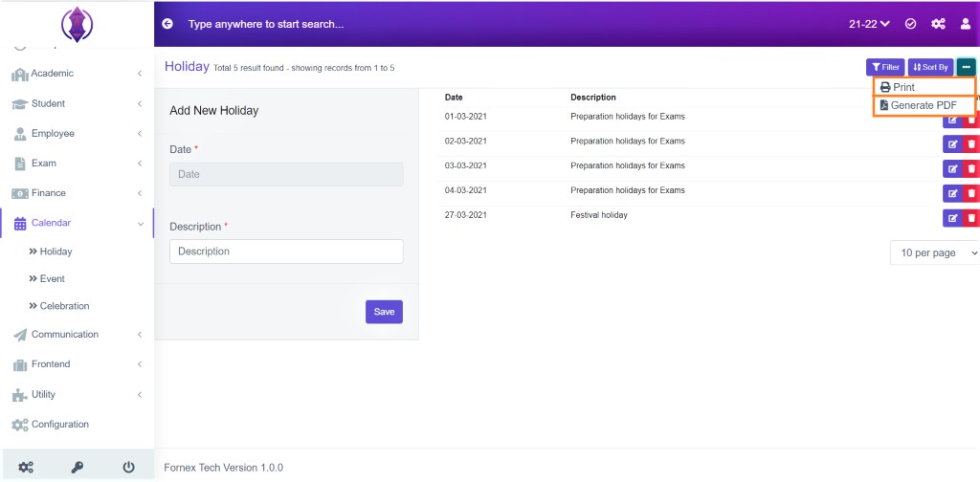The image size is (980, 482).
Task: Click the Configuration gears icon
Action: (x=20, y=425)
